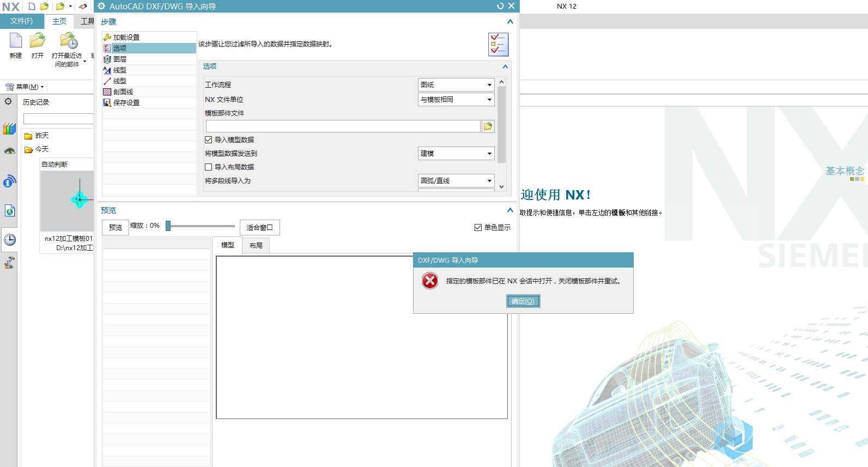Click scroll-up arrow of options scrollbar

pyautogui.click(x=502, y=82)
